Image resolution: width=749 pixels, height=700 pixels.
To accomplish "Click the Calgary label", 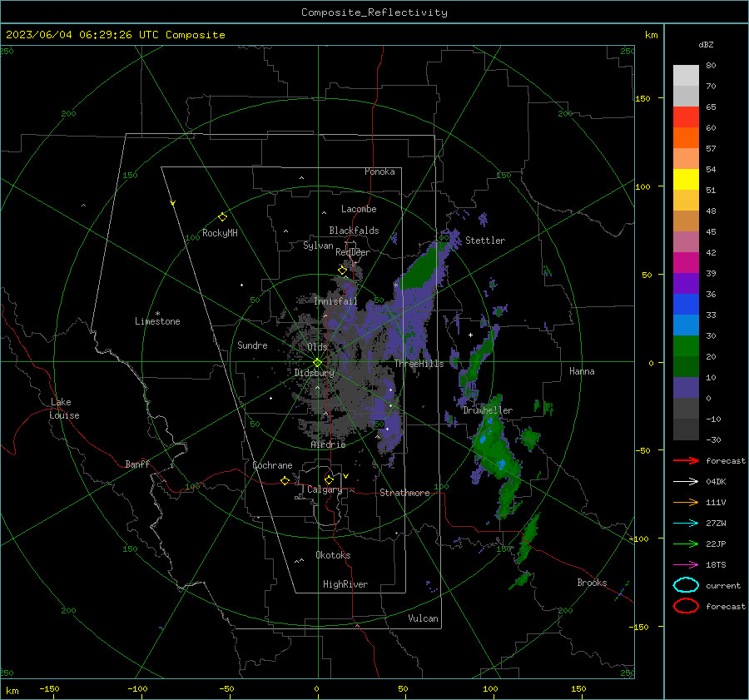I will click(325, 489).
